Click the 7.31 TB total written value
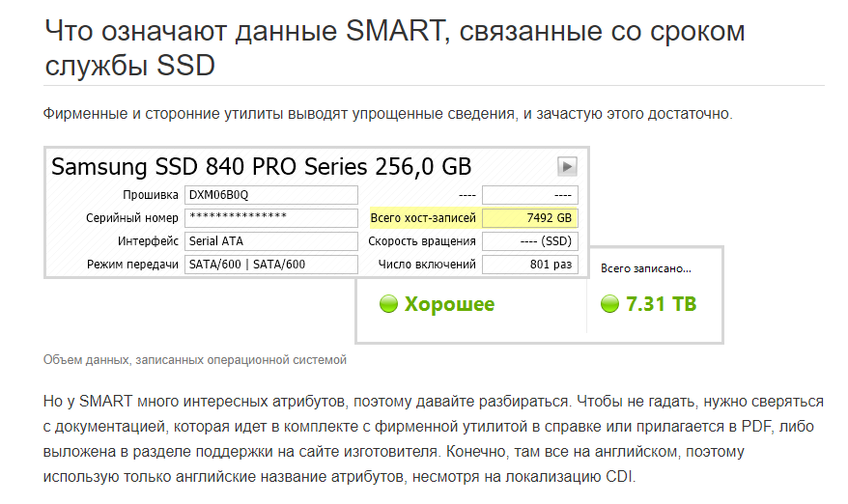Screen dimensions: 848x504 click(x=661, y=305)
